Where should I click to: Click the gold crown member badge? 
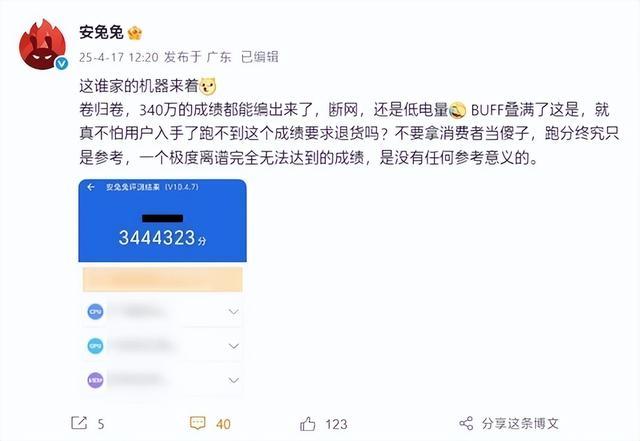pyautogui.click(x=135, y=33)
